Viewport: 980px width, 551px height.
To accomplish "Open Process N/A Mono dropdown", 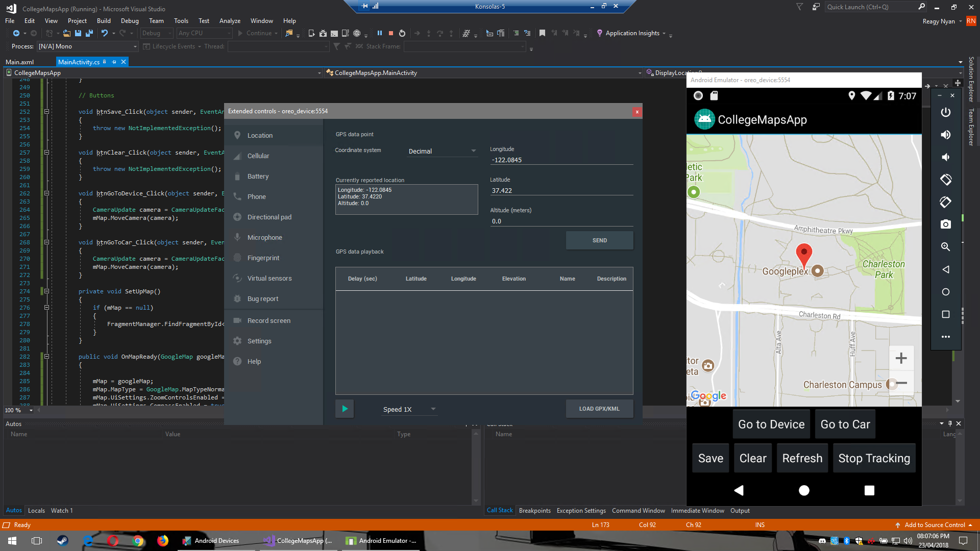I will 88,46.
